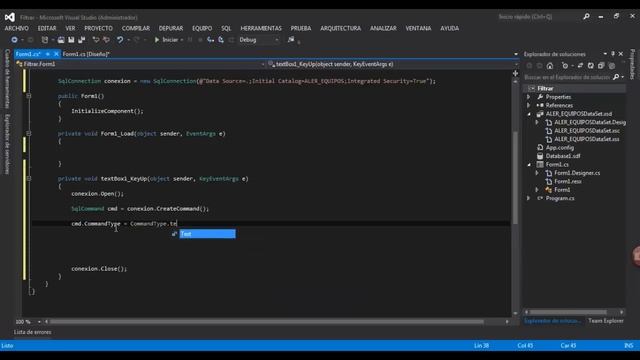Image resolution: width=640 pixels, height=360 pixels.
Task: Click Show All Files icon in Solution Explorer
Action: [611, 66]
